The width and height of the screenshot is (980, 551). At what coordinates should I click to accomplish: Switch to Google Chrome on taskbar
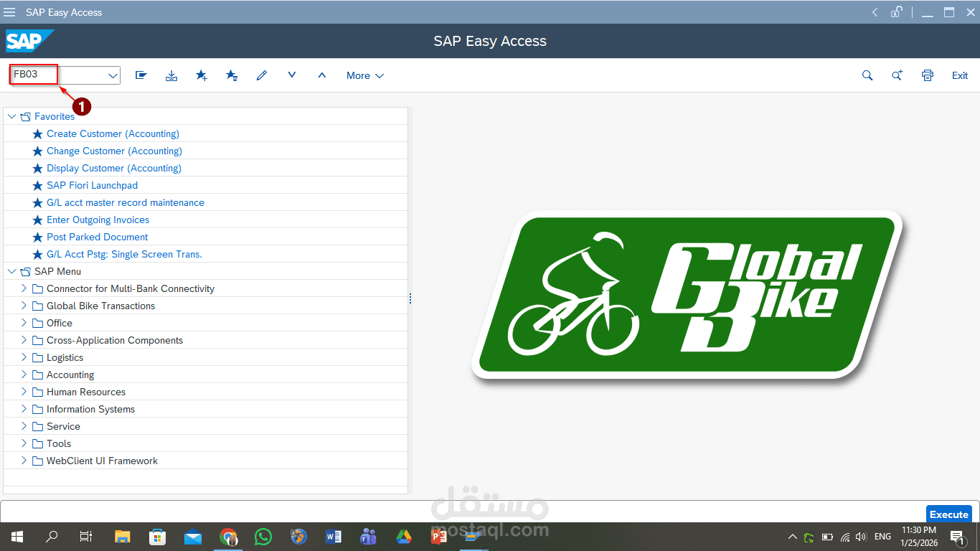point(228,537)
